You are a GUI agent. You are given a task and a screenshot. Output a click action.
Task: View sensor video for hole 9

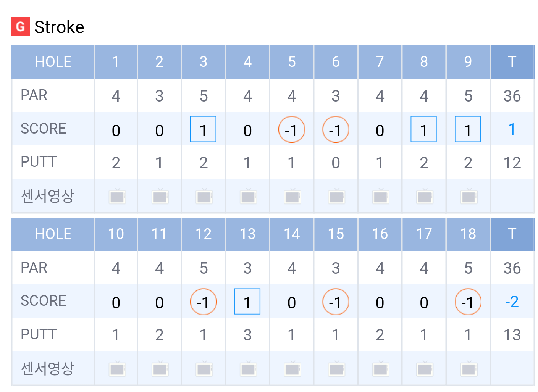pyautogui.click(x=469, y=197)
